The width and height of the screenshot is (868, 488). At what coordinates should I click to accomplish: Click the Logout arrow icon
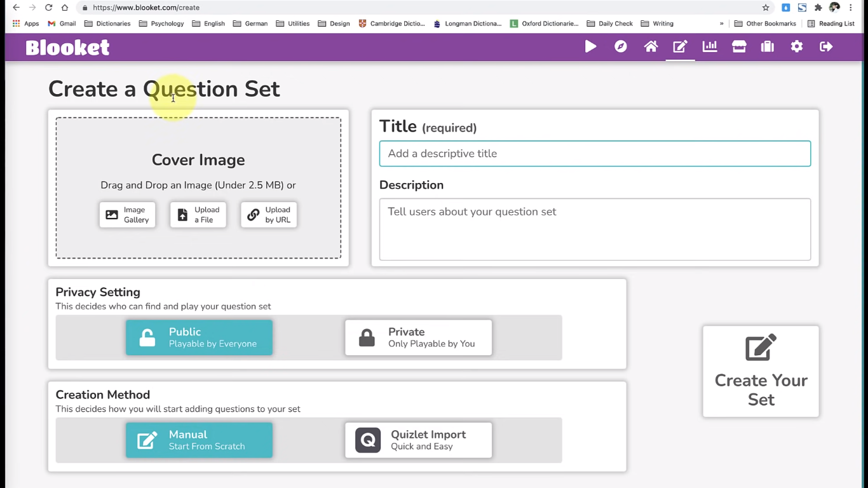click(x=826, y=46)
